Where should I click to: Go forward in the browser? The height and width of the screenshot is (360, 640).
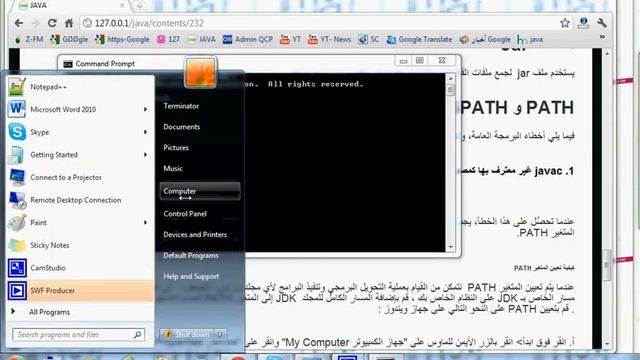(36, 23)
